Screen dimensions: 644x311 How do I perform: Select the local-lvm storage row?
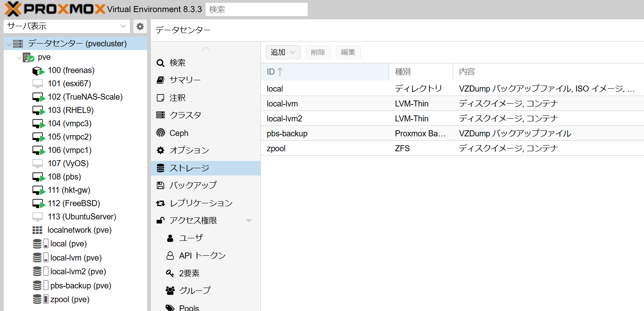tap(452, 104)
